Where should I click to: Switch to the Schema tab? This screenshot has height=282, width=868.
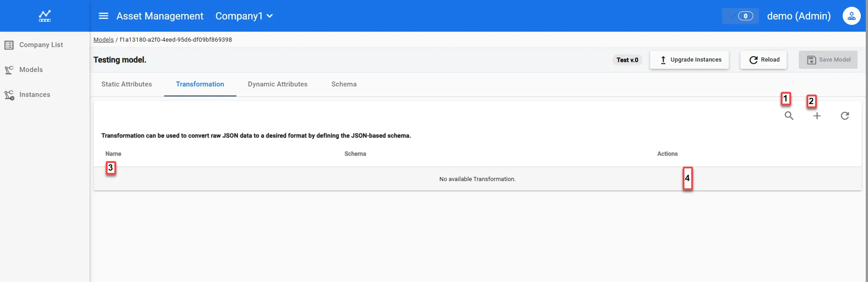point(344,84)
